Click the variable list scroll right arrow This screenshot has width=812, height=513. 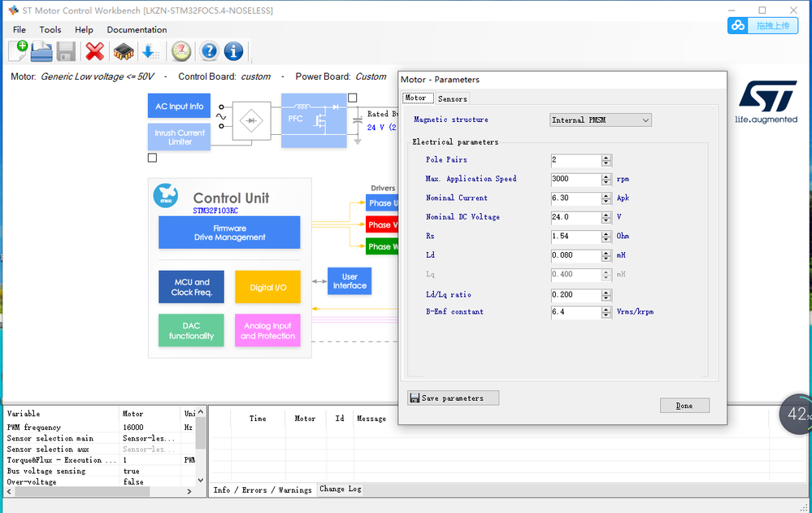pyautogui.click(x=189, y=491)
